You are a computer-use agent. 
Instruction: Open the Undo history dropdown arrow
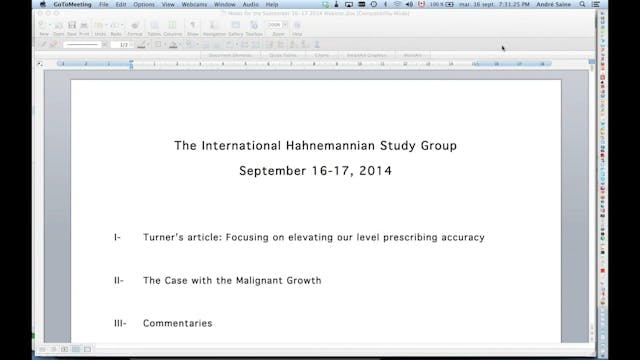pyautogui.click(x=106, y=26)
